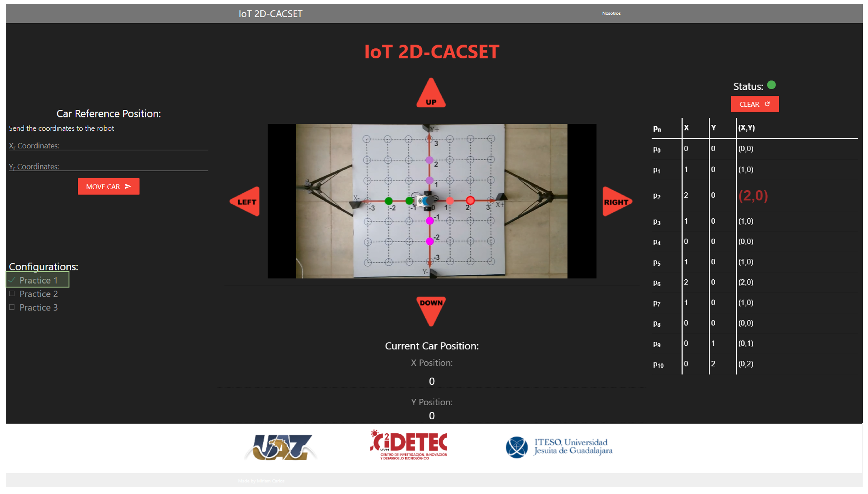
Task: Click the ITESO university logo
Action: (x=559, y=447)
